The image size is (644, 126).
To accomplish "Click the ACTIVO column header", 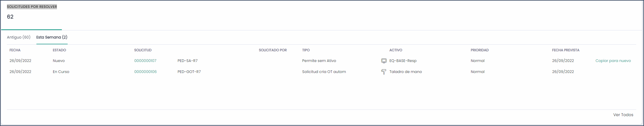I will coord(396,50).
